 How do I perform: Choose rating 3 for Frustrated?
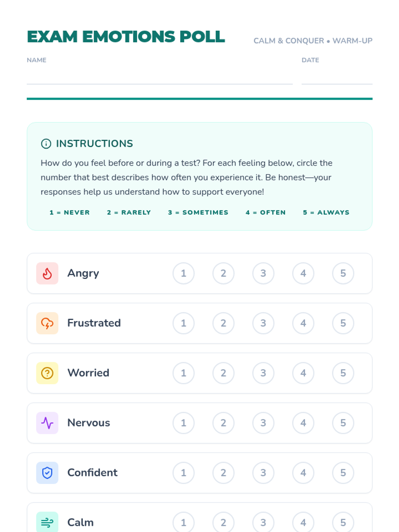pos(263,323)
